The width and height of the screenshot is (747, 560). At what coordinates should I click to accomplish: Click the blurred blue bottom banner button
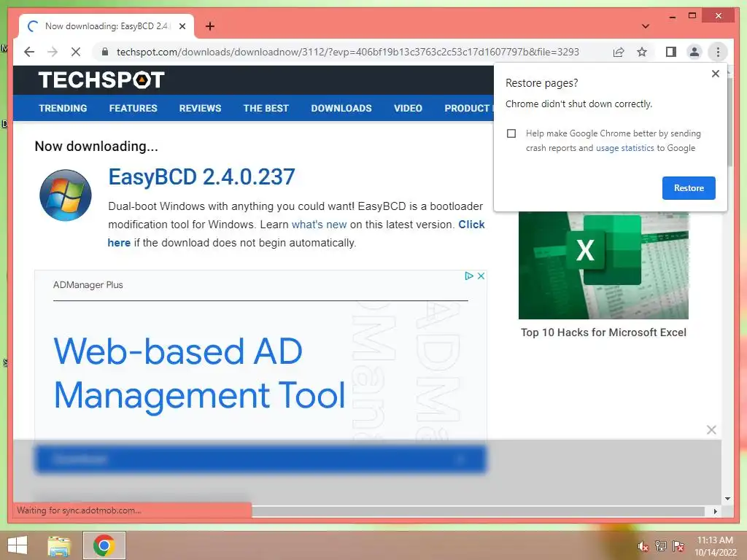click(260, 459)
